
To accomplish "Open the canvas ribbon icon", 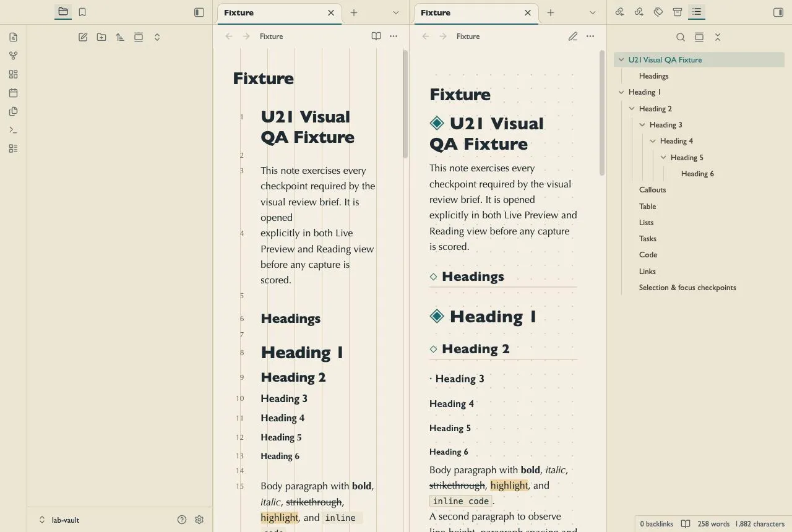I will click(14, 74).
